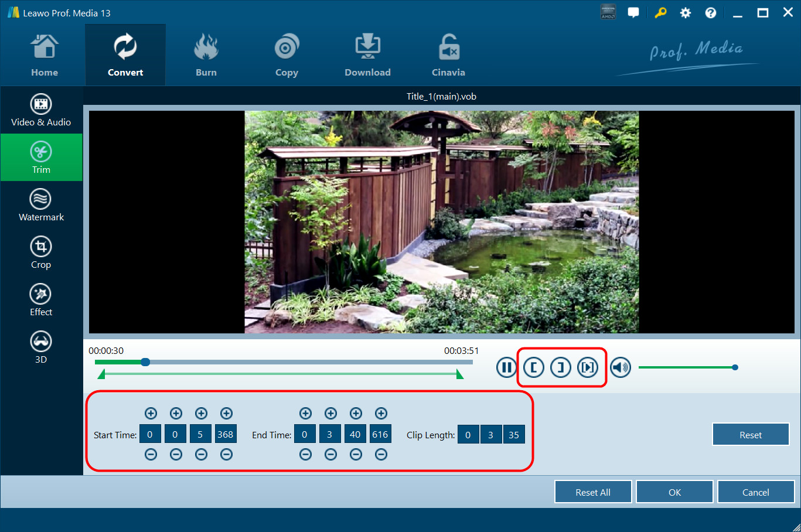Open the Effect adjustment panel

coord(41,300)
